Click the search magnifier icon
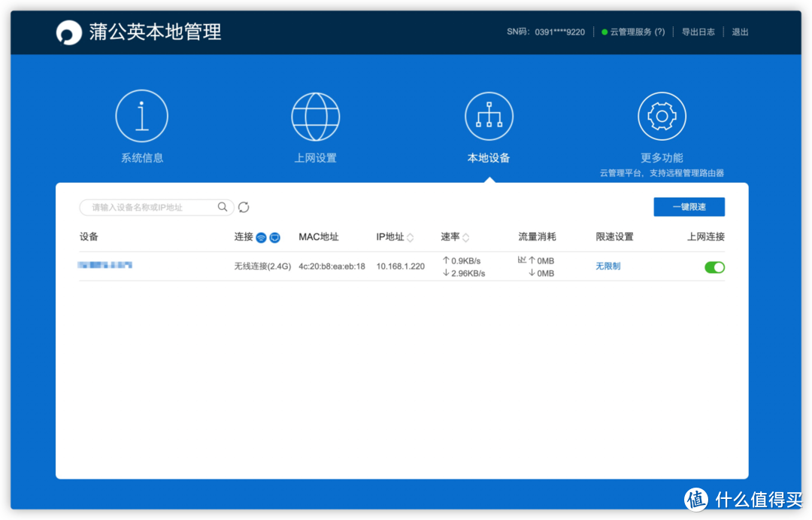 (223, 206)
